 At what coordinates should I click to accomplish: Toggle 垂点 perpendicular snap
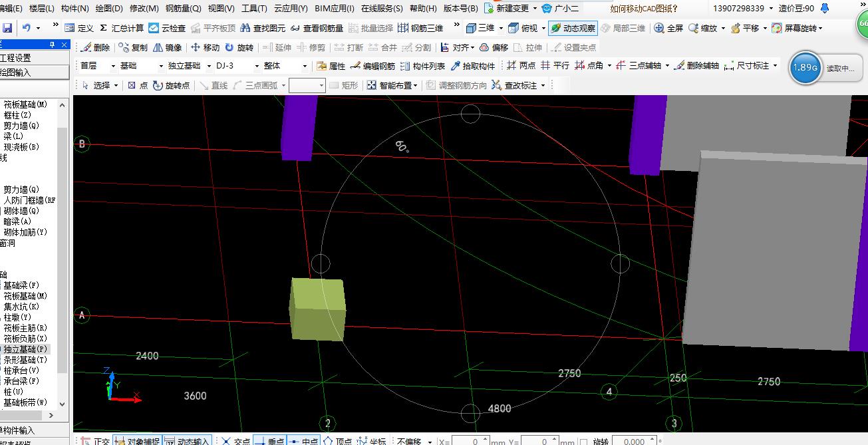[x=270, y=441]
